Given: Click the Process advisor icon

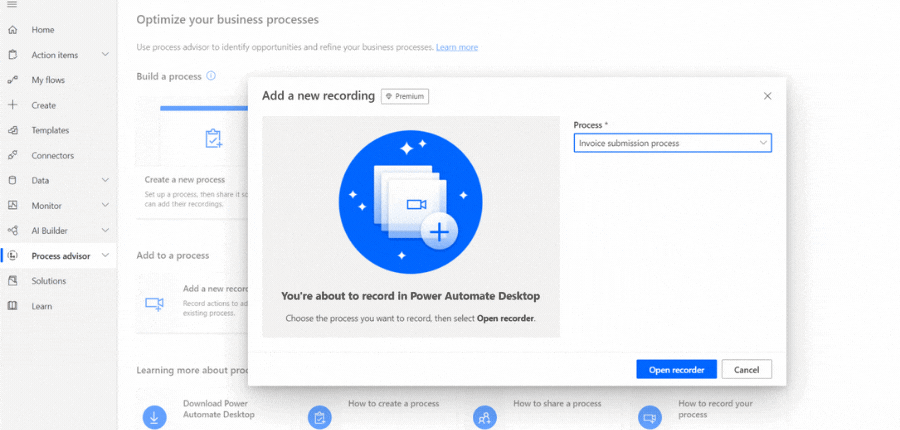Looking at the screenshot, I should coord(13,256).
